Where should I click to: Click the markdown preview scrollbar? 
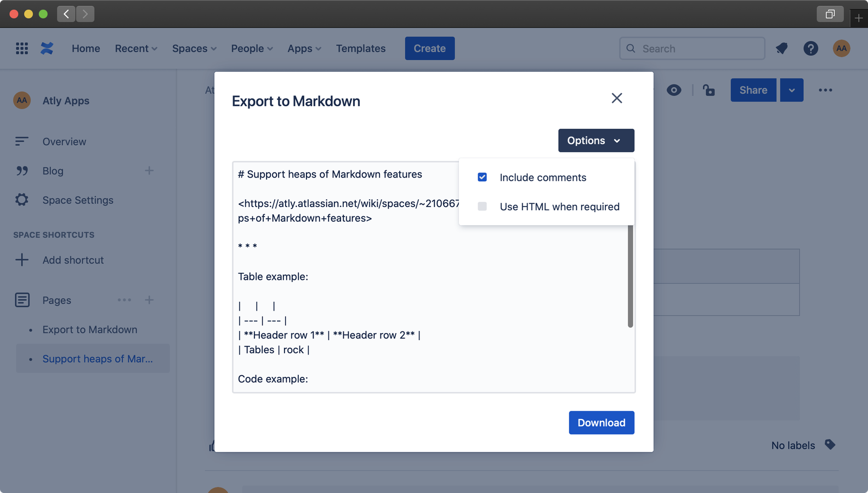click(630, 276)
